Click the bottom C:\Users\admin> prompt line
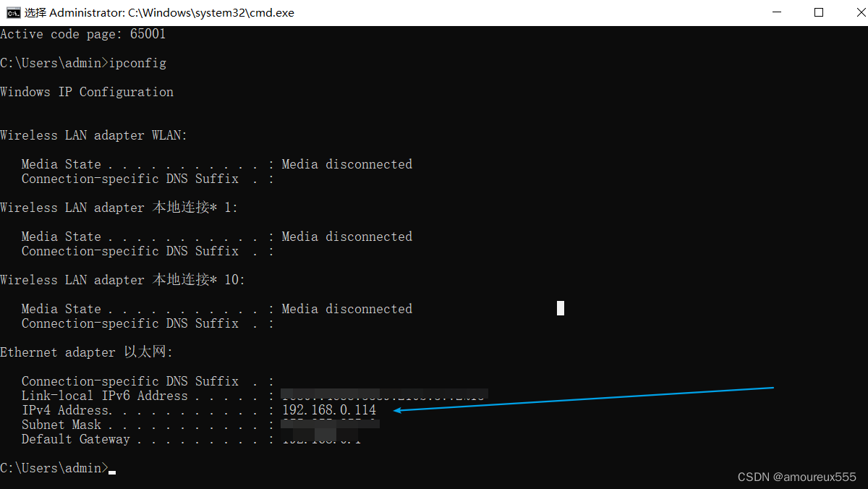The height and width of the screenshot is (489, 868). click(x=54, y=468)
